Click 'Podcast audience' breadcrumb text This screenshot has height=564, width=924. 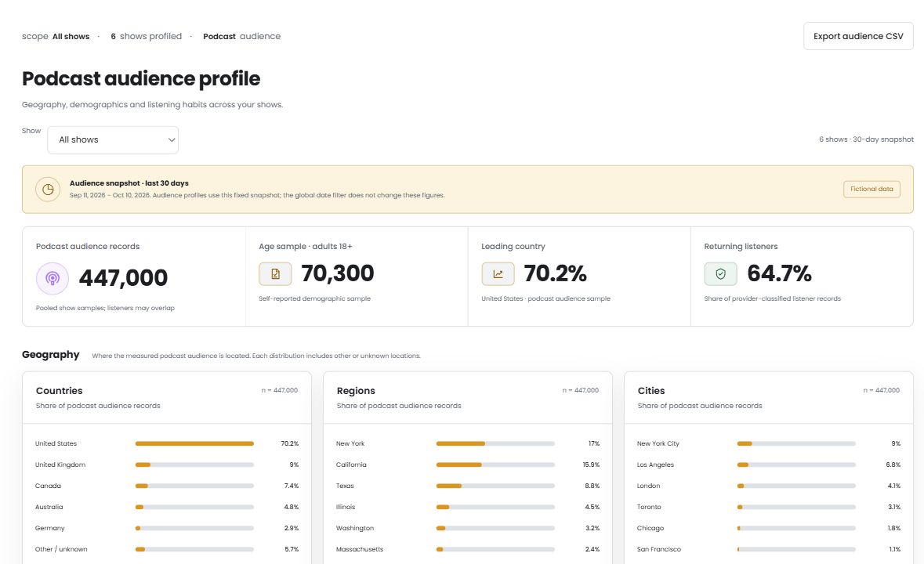click(241, 37)
